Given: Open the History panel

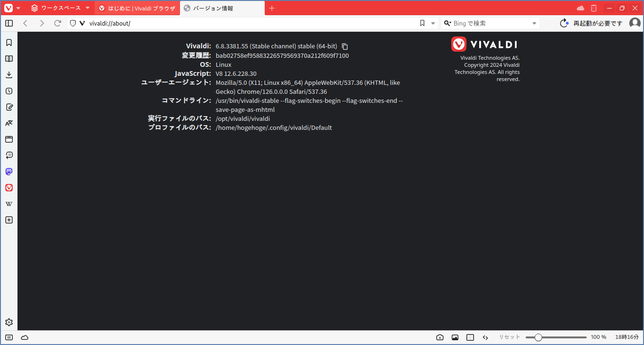Looking at the screenshot, I should 9,91.
